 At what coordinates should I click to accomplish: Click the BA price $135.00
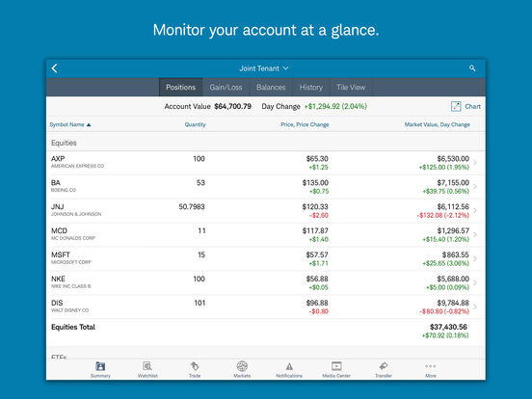[x=315, y=182]
